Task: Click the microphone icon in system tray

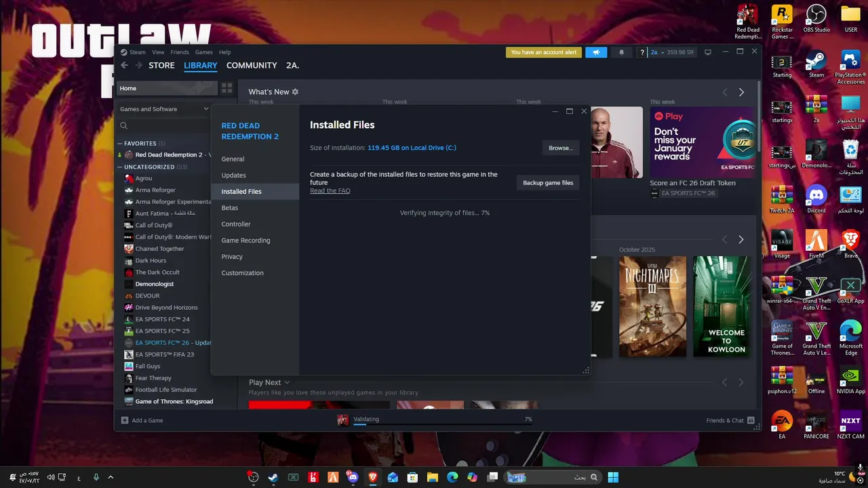Action: [96, 477]
